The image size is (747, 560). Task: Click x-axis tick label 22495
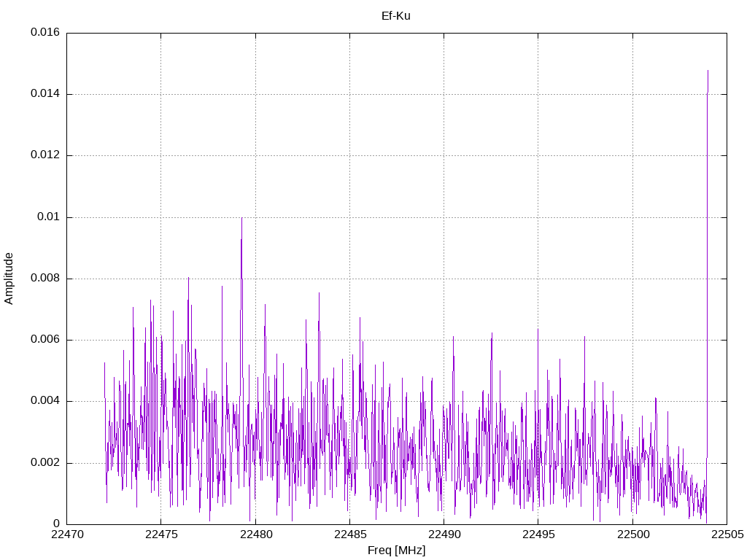pos(539,534)
